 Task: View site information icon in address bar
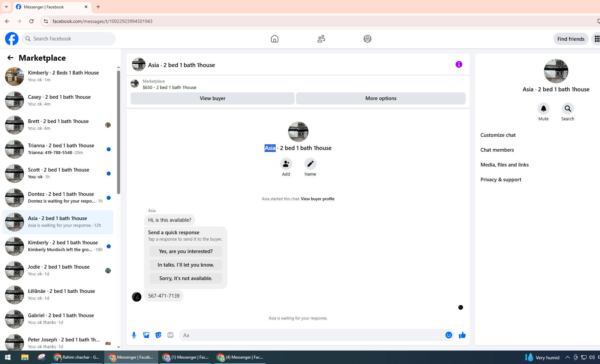click(x=46, y=21)
